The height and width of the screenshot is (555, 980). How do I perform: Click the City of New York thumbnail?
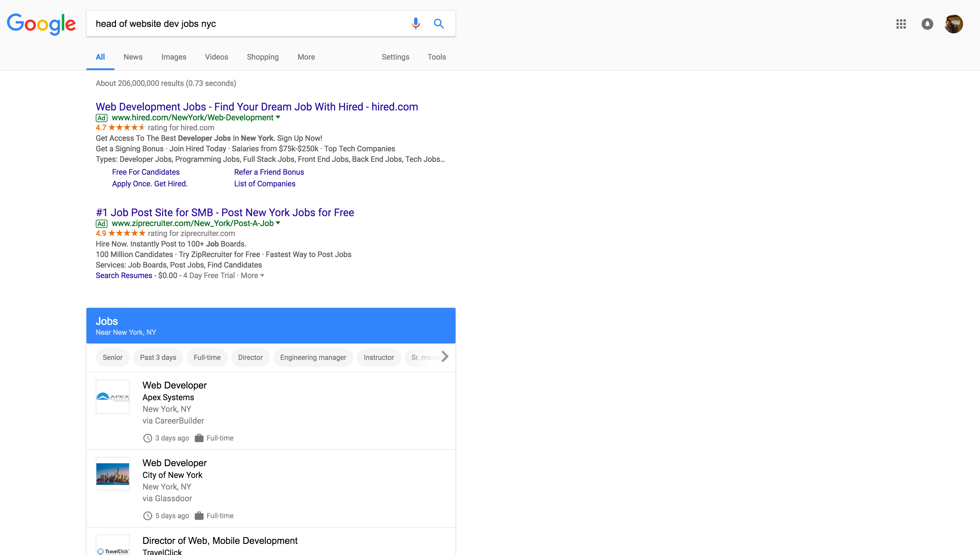[x=113, y=474]
